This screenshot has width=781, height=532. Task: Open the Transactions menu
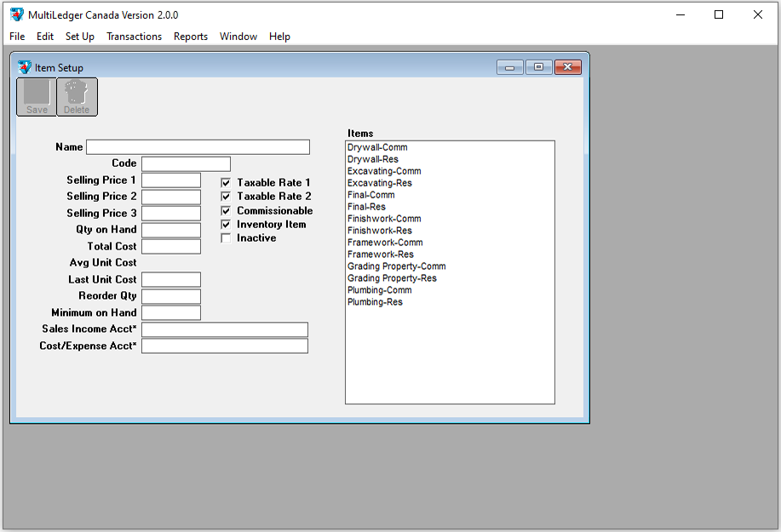pyautogui.click(x=134, y=37)
